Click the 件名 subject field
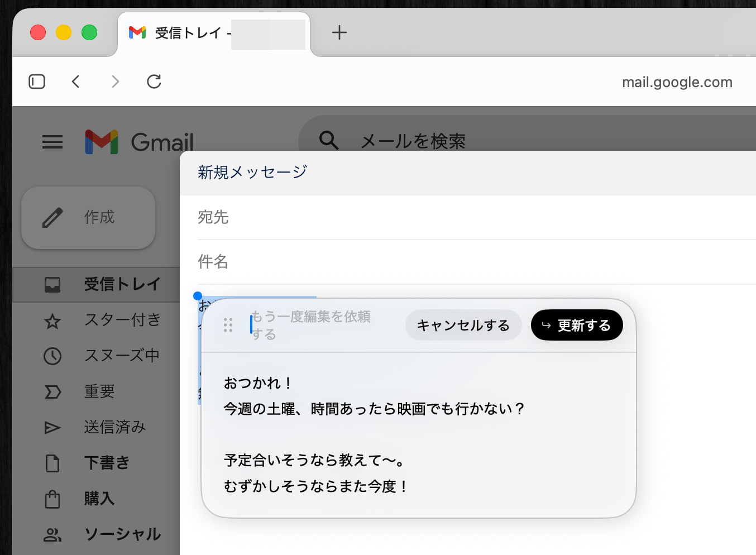This screenshot has height=555, width=756. [x=447, y=262]
